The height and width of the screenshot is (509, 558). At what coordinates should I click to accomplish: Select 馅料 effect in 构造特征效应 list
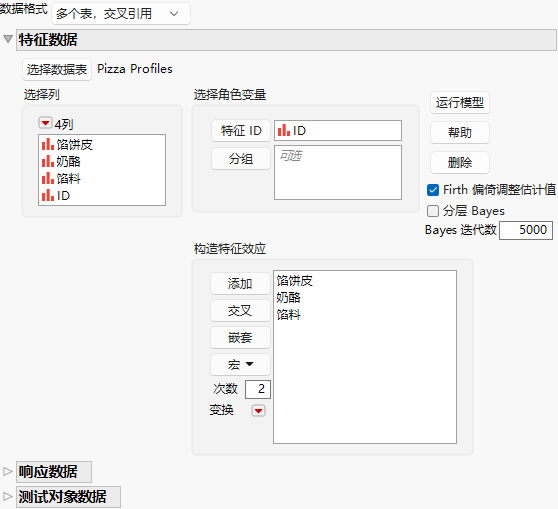(x=289, y=314)
